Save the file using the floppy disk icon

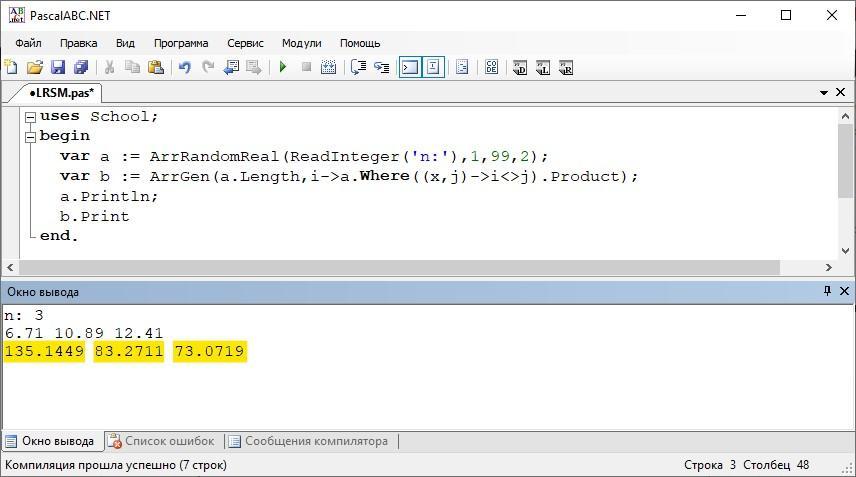(x=58, y=67)
